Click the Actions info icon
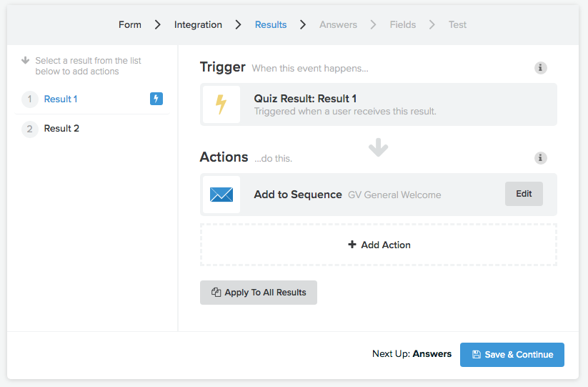The image size is (588, 387). 540,158
